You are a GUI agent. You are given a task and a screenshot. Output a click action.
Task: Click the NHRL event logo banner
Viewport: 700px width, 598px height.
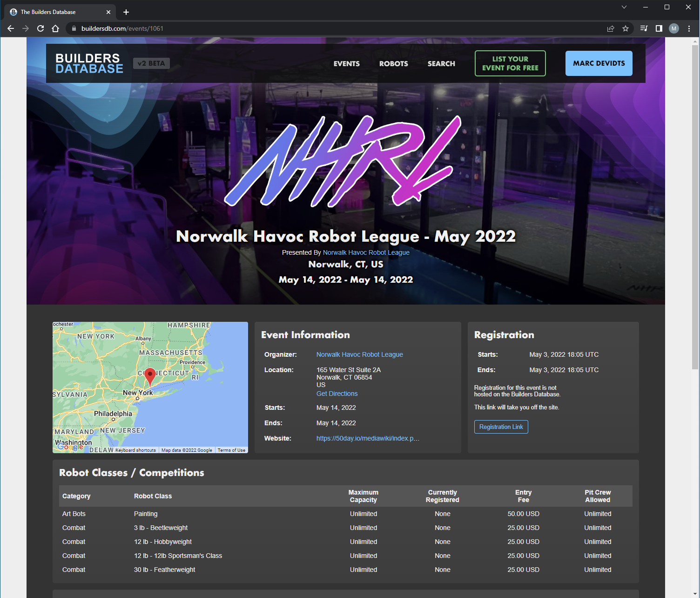coord(343,161)
